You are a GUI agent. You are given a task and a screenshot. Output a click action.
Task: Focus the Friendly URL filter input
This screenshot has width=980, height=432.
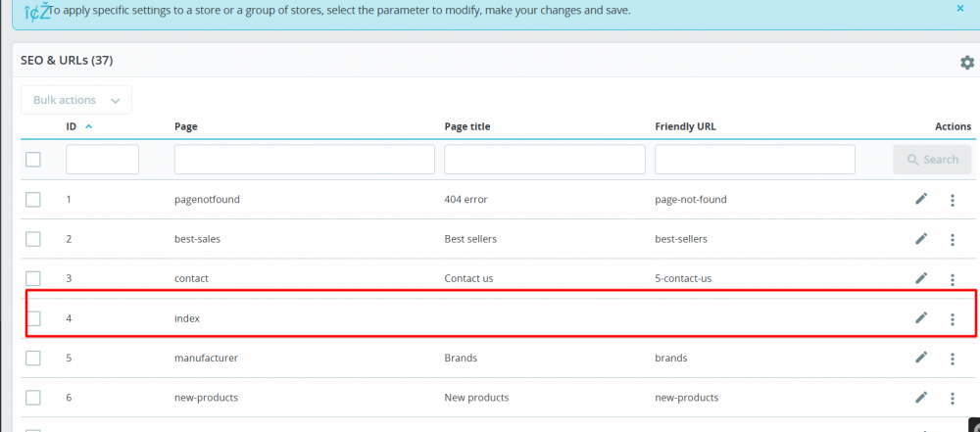[x=755, y=160]
